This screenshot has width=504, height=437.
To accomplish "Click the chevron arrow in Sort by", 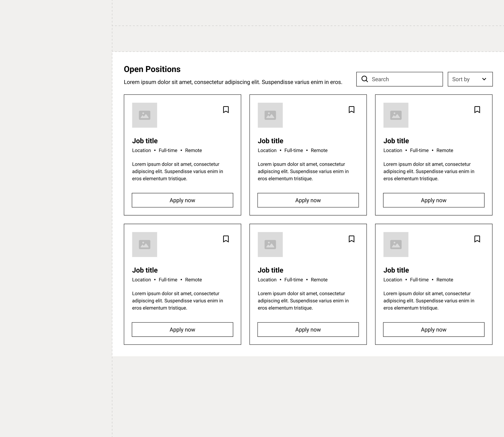I will coord(484,79).
